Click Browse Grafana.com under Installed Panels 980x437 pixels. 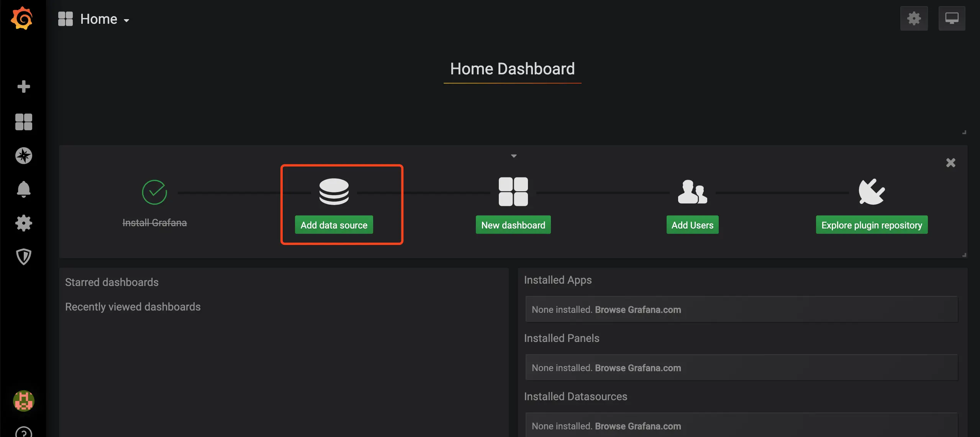637,368
